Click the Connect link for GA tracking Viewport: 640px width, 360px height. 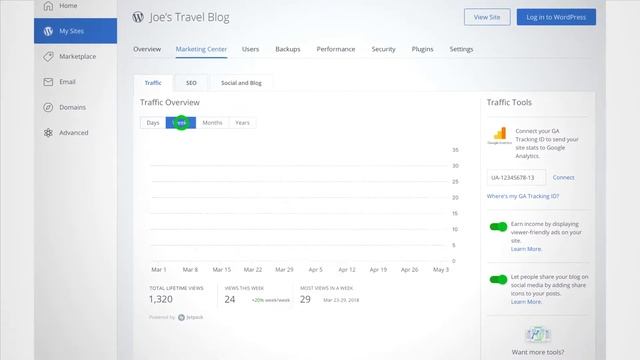pos(563,178)
